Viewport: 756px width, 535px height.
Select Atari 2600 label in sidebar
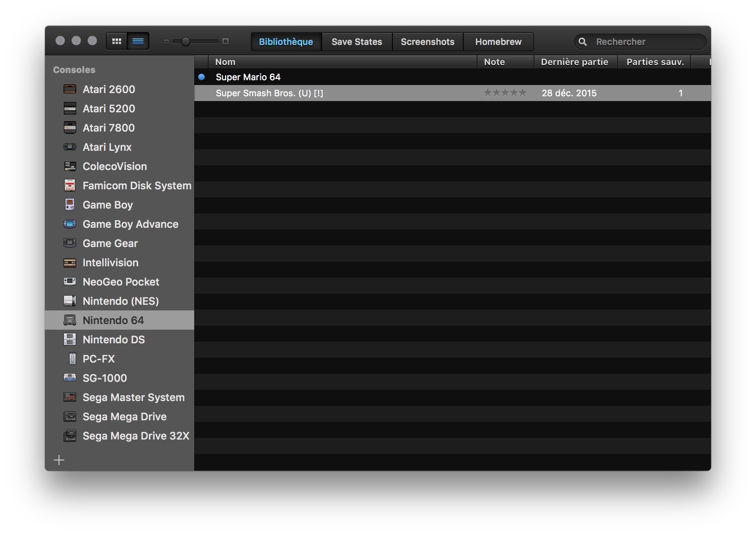point(109,89)
